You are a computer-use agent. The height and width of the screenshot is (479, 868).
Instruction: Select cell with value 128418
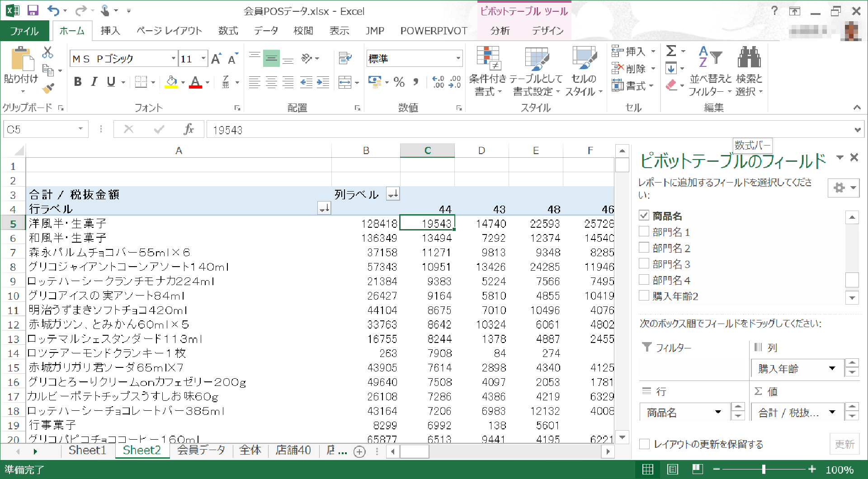366,223
